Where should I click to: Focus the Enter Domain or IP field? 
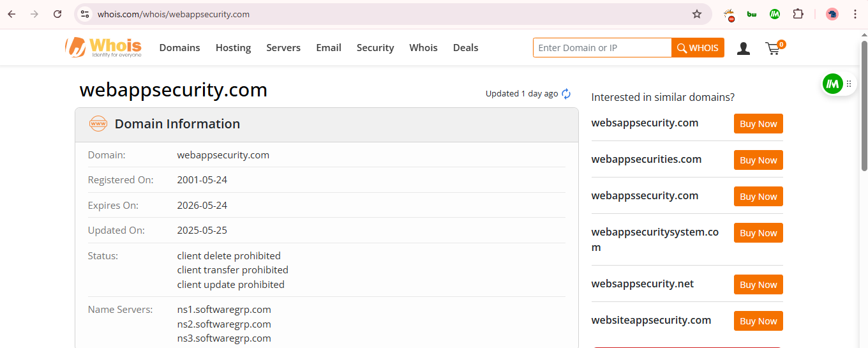tap(602, 48)
